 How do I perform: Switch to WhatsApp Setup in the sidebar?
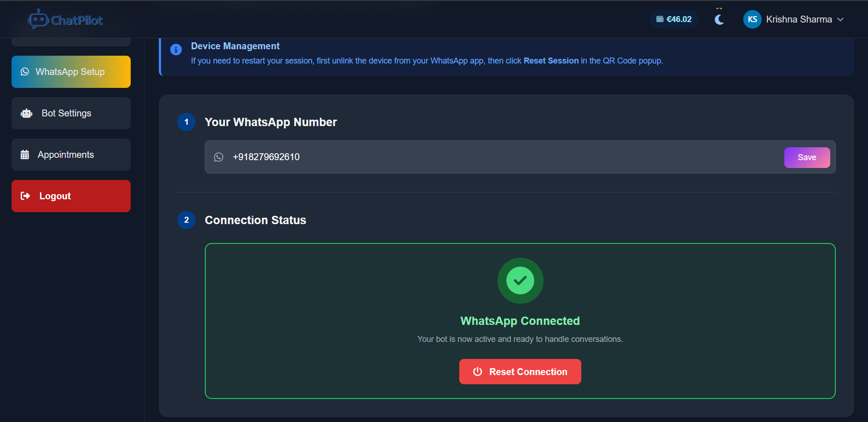coord(70,71)
